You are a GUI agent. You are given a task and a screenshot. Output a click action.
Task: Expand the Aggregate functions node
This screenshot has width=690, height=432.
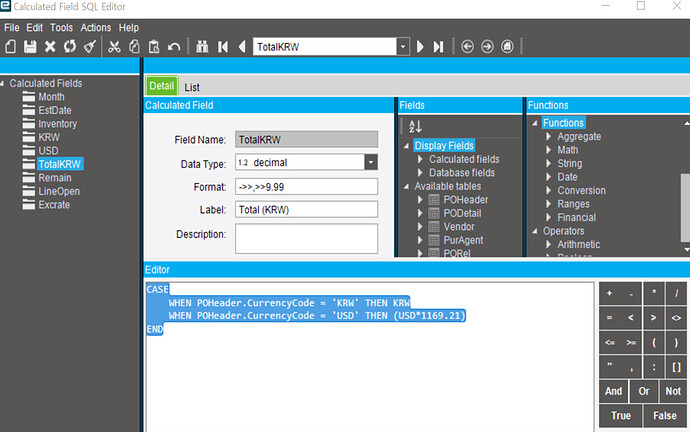pyautogui.click(x=548, y=136)
